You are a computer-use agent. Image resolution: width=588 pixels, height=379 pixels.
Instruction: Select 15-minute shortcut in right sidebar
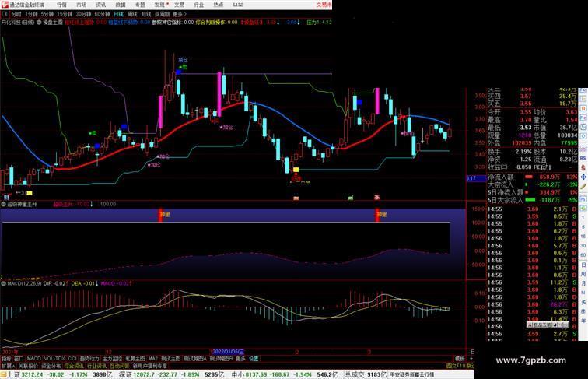pyautogui.click(x=583, y=237)
